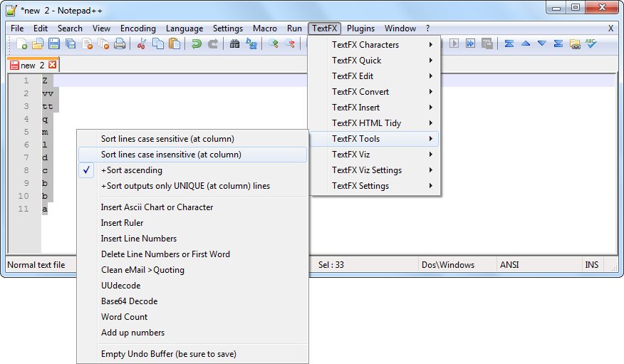Click the Replace icon in toolbar
Image resolution: width=624 pixels, height=364 pixels.
[x=251, y=43]
